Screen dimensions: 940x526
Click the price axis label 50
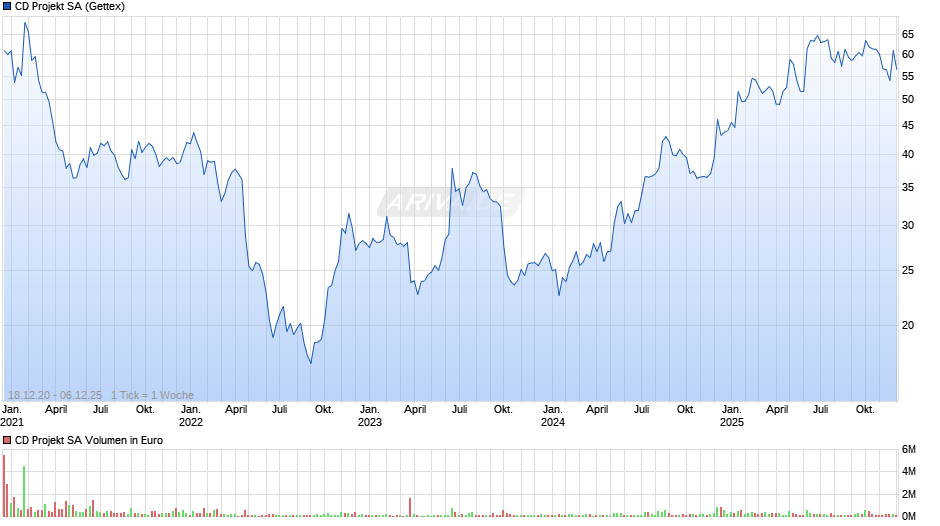click(908, 100)
